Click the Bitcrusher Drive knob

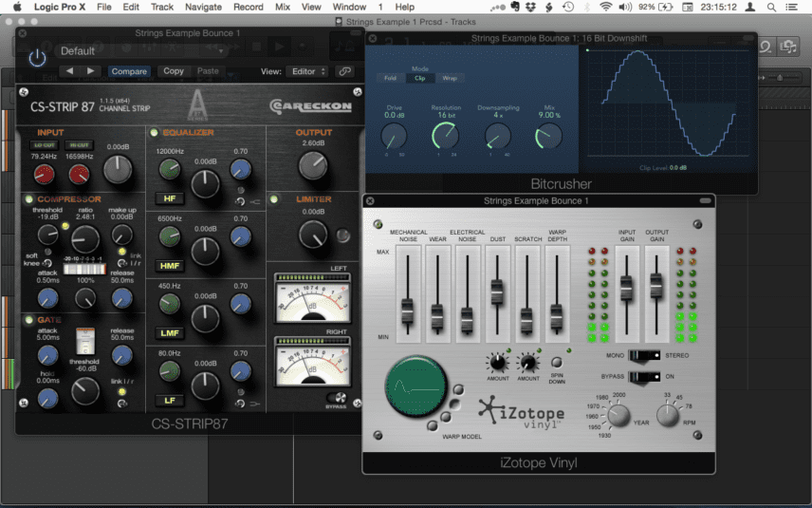pos(394,137)
